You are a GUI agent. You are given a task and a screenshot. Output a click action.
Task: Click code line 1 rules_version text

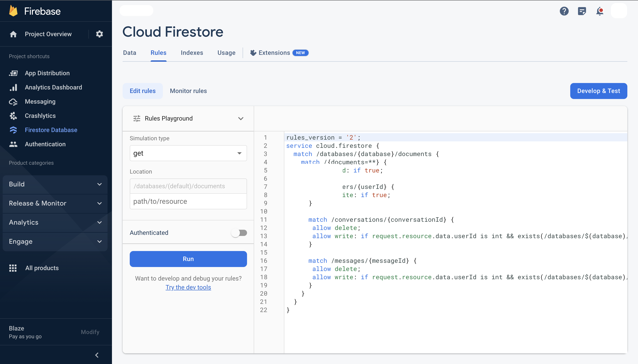click(x=323, y=138)
